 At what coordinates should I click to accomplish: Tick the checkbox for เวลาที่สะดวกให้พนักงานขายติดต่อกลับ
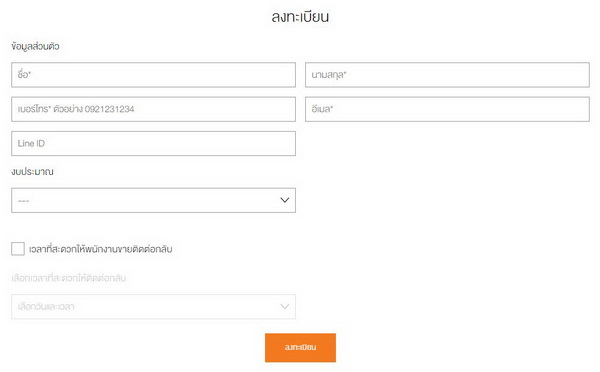[x=18, y=249]
